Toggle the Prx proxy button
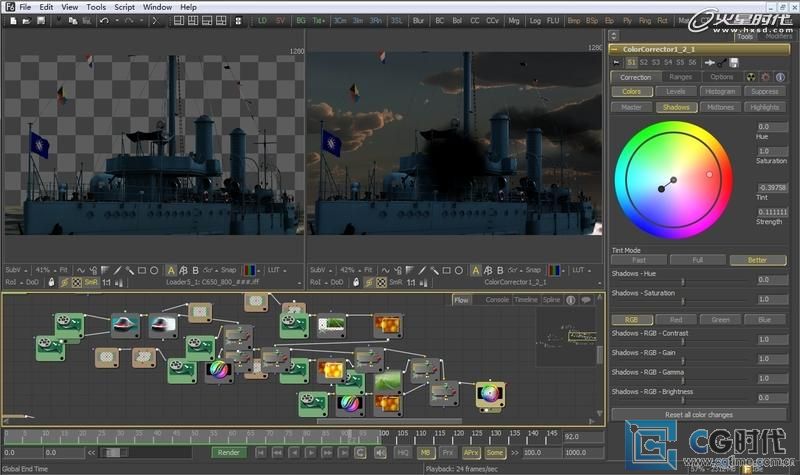Screen dimensions: 800x475 pyautogui.click(x=447, y=453)
